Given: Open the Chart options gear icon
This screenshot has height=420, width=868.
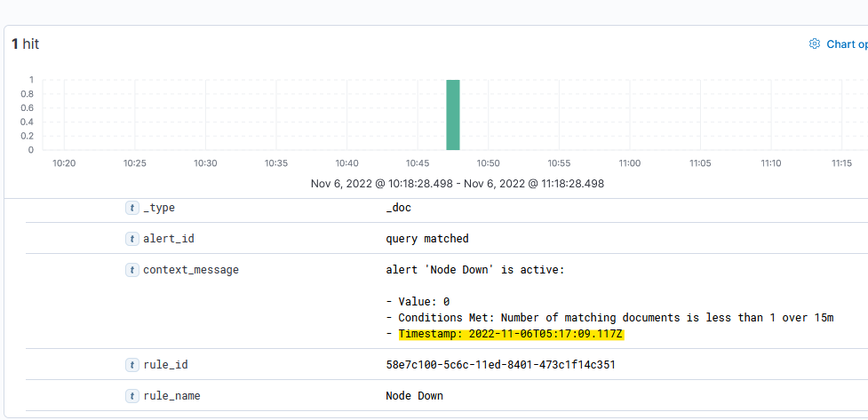Looking at the screenshot, I should [x=815, y=44].
